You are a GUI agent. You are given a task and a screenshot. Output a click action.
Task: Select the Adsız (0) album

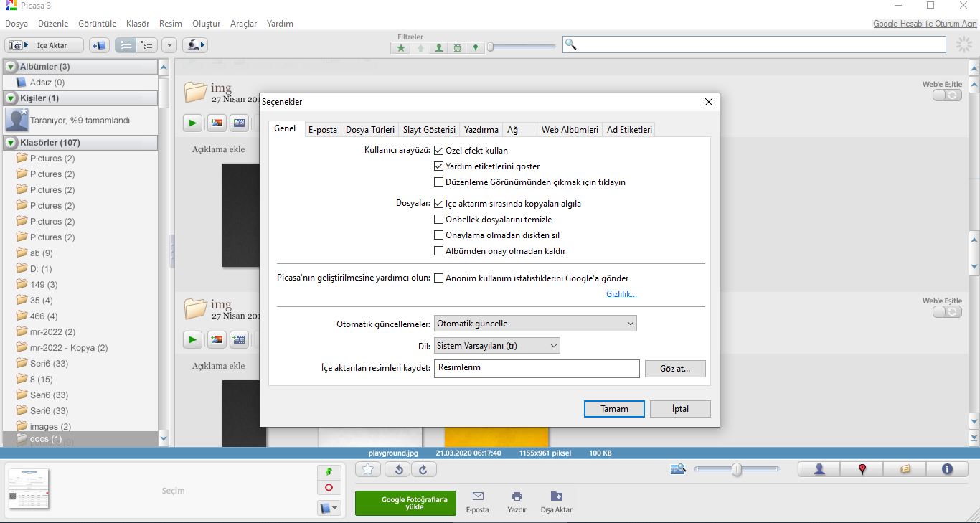point(47,83)
